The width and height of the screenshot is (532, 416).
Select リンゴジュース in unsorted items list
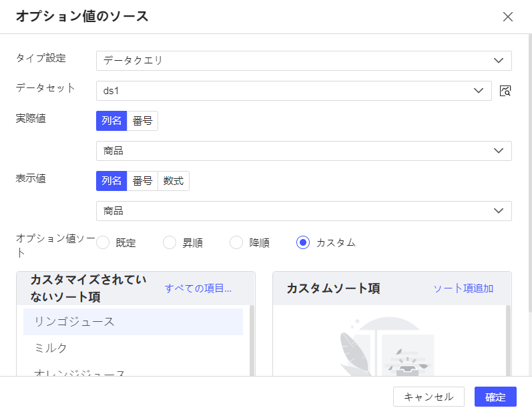coord(133,322)
